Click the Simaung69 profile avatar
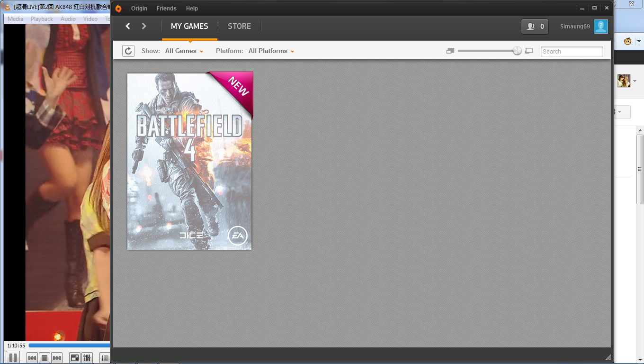 click(600, 27)
